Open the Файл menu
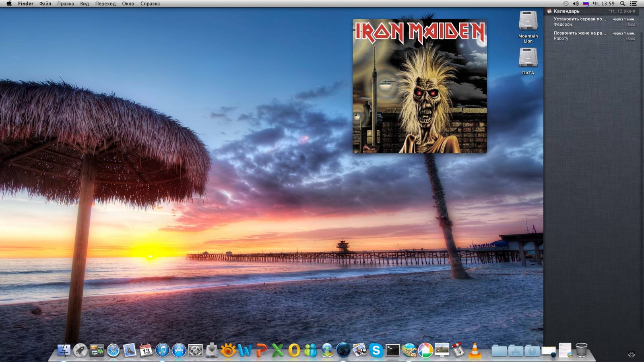This screenshot has width=644, height=362. click(45, 4)
